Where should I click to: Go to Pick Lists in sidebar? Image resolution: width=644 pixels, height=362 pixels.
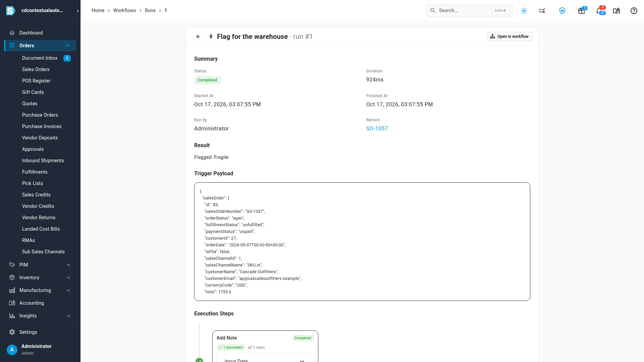(x=33, y=183)
